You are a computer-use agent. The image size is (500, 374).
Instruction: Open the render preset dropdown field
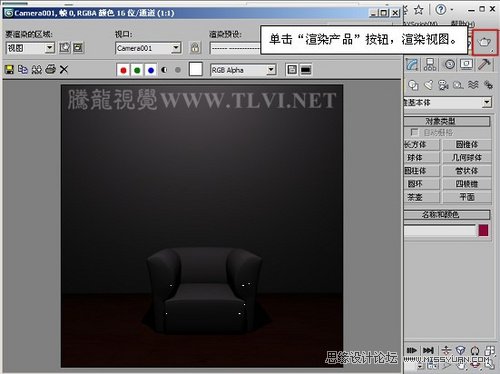(x=235, y=49)
